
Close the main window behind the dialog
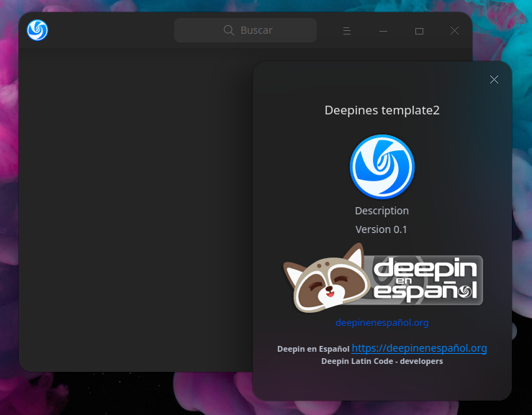click(455, 31)
